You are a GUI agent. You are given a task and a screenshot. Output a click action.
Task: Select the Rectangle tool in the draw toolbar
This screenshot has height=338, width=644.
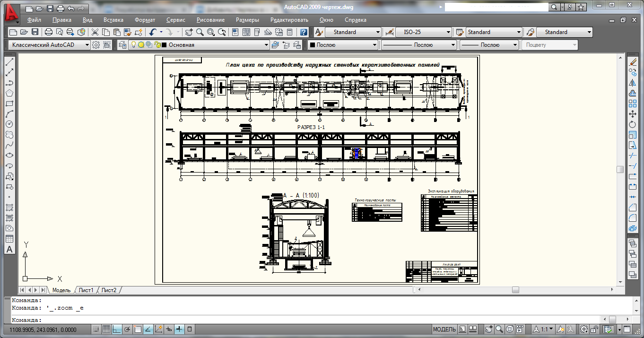point(9,104)
